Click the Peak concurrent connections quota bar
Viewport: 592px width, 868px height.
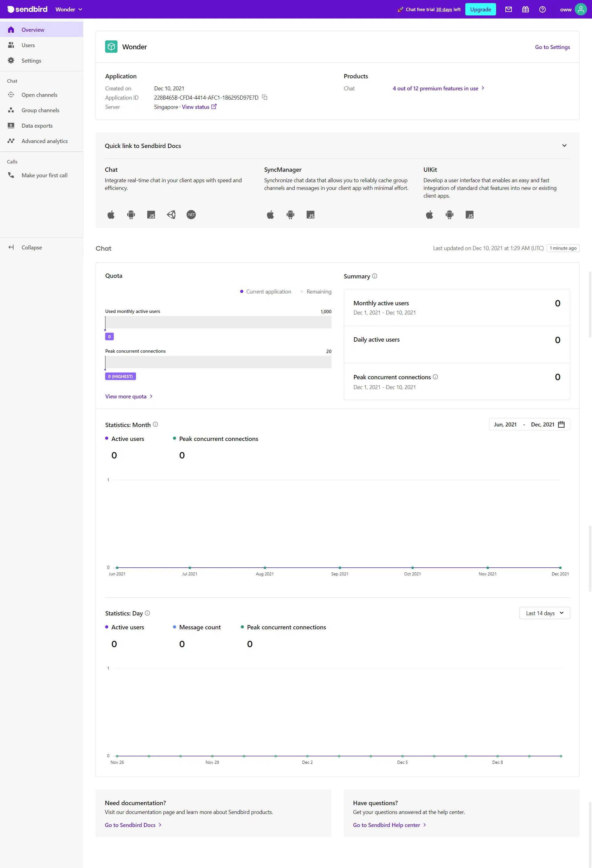point(218,362)
